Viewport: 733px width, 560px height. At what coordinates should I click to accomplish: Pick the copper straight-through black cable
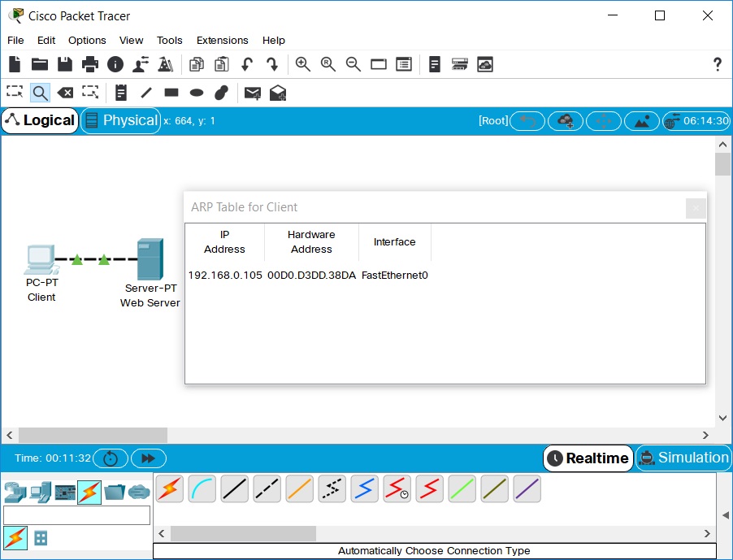tap(235, 488)
